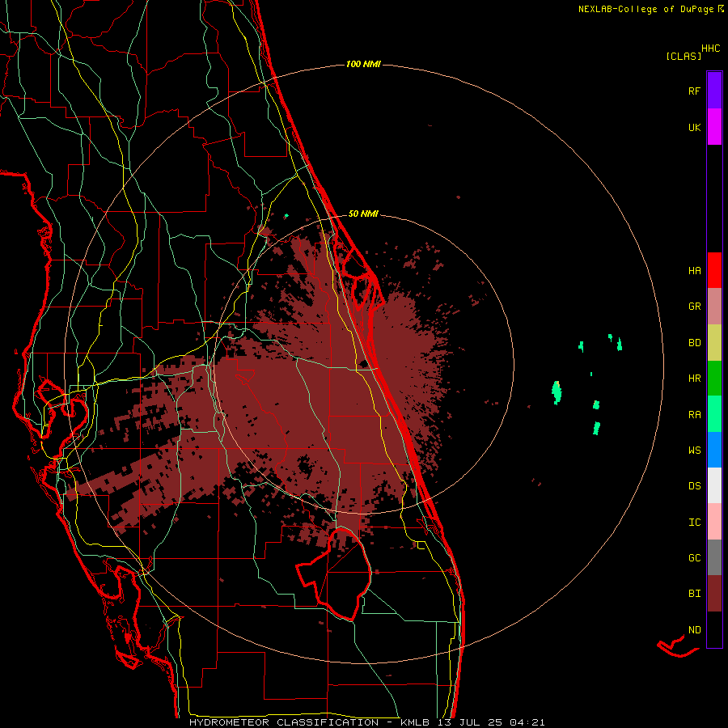Click the BD legend label
This screenshot has width=728, height=728.
[x=694, y=343]
